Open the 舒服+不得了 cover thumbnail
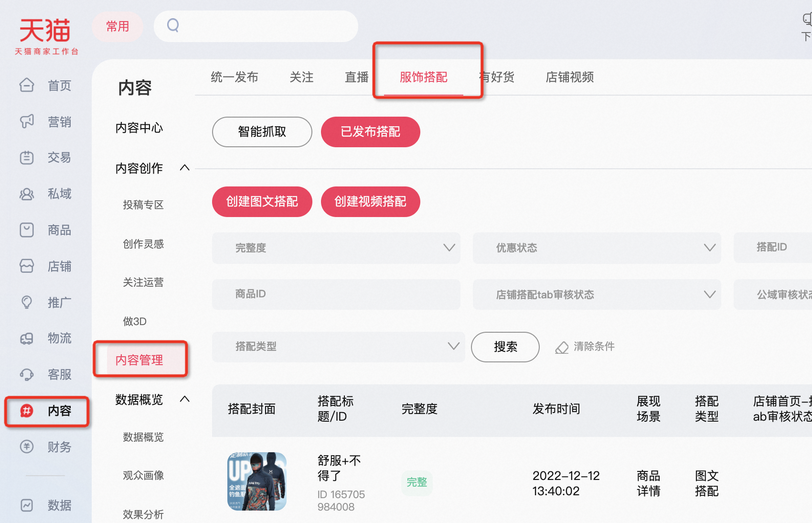This screenshot has height=523, width=812. click(257, 481)
